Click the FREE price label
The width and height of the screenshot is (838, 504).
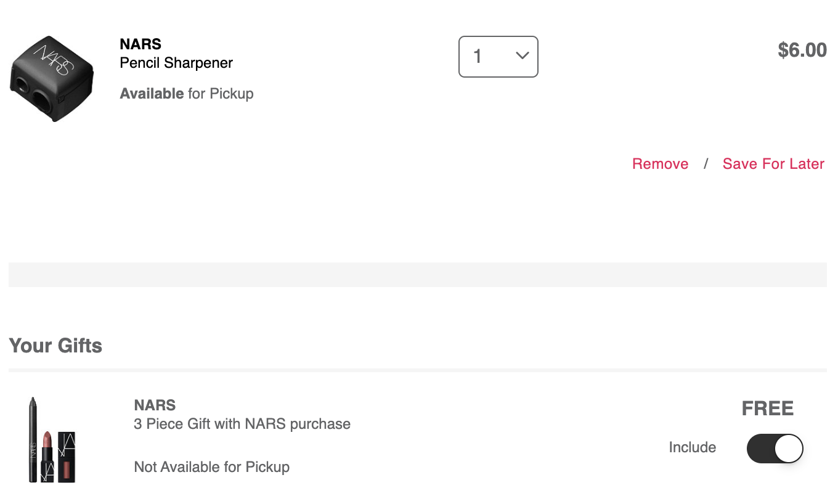click(768, 408)
